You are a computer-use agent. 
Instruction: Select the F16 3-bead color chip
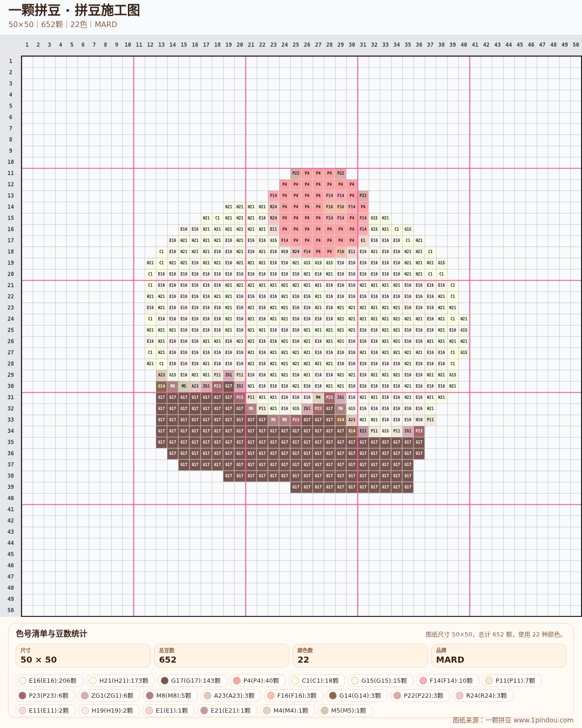[294, 695]
